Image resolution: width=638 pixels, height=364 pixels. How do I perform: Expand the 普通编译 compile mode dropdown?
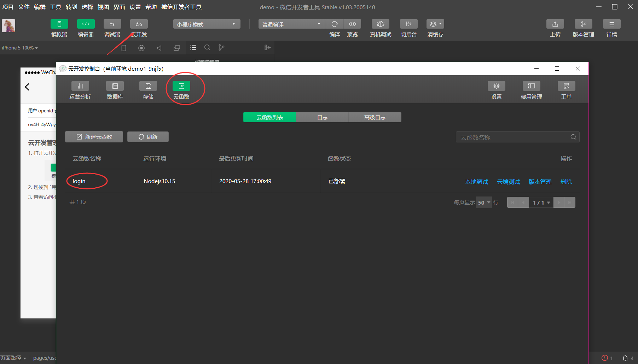pos(292,24)
